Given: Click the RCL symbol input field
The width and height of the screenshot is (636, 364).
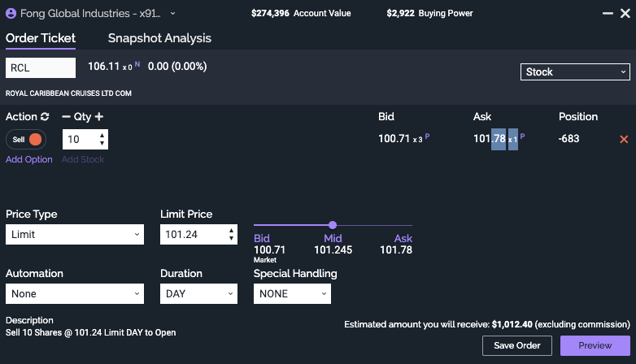Looking at the screenshot, I should (41, 67).
